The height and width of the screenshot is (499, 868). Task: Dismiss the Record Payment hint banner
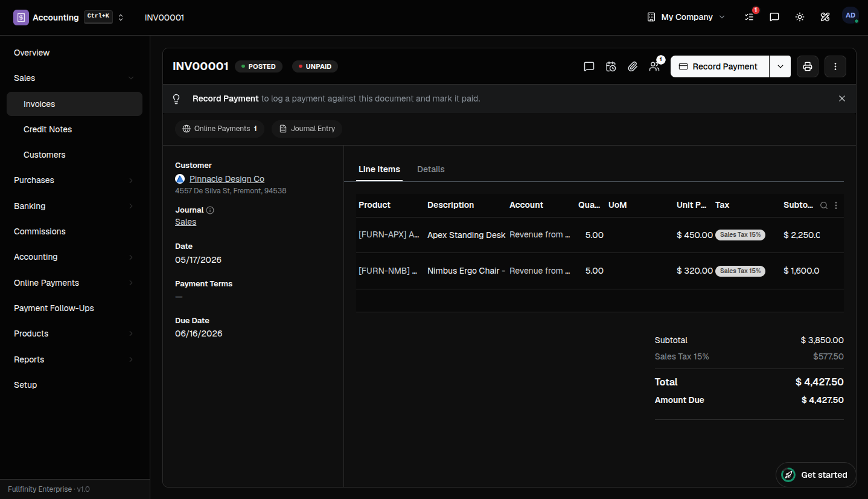click(x=842, y=98)
